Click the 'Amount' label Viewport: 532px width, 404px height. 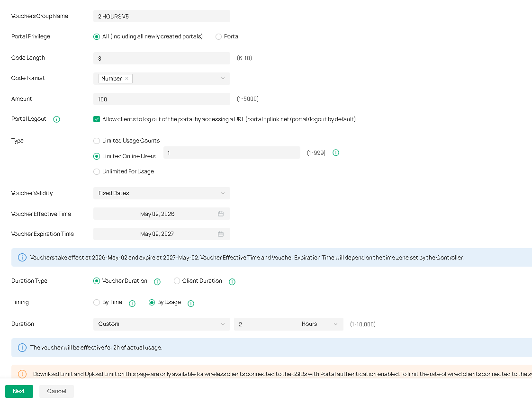[x=21, y=99]
